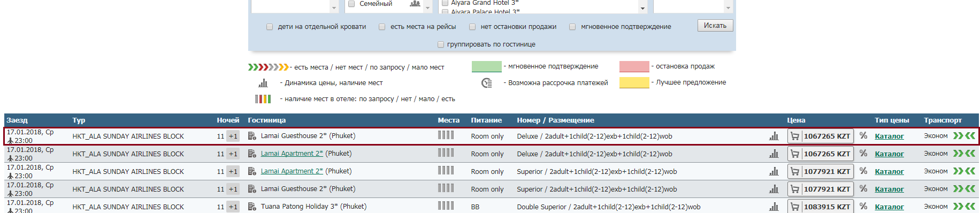Open price chart icon in Tuana Patong row

pos(774,207)
